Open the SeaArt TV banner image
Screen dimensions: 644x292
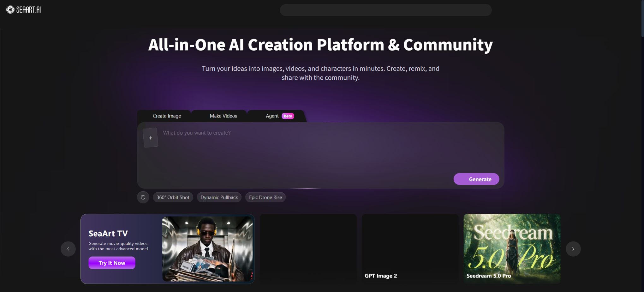click(207, 249)
